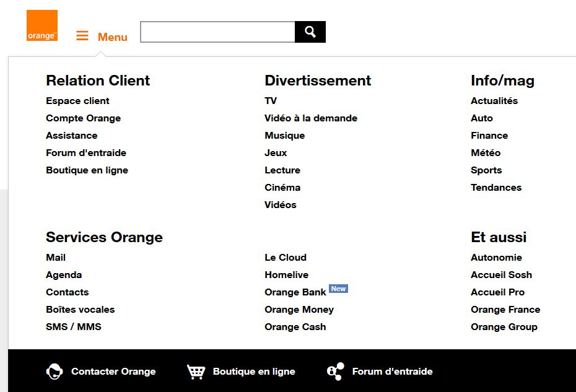Open the Mail service

tap(55, 257)
